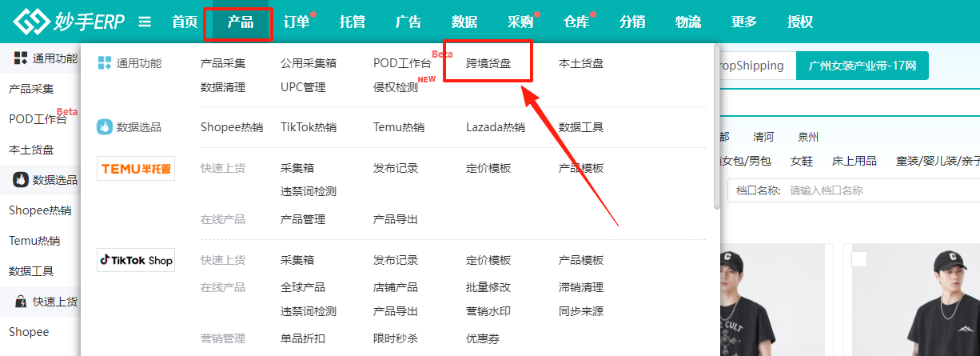The image size is (980, 356).
Task: Click 本土货盘 in left sidebar
Action: (31, 150)
